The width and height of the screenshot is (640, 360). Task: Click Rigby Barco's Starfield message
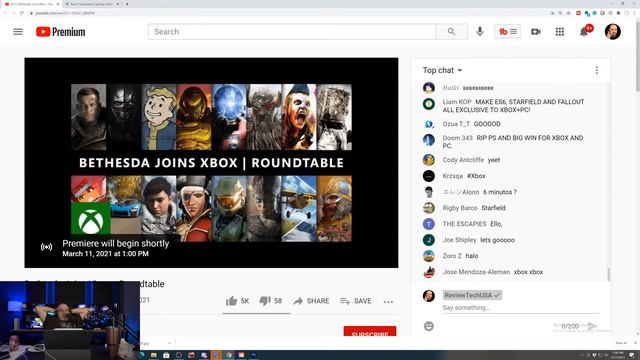tap(493, 208)
